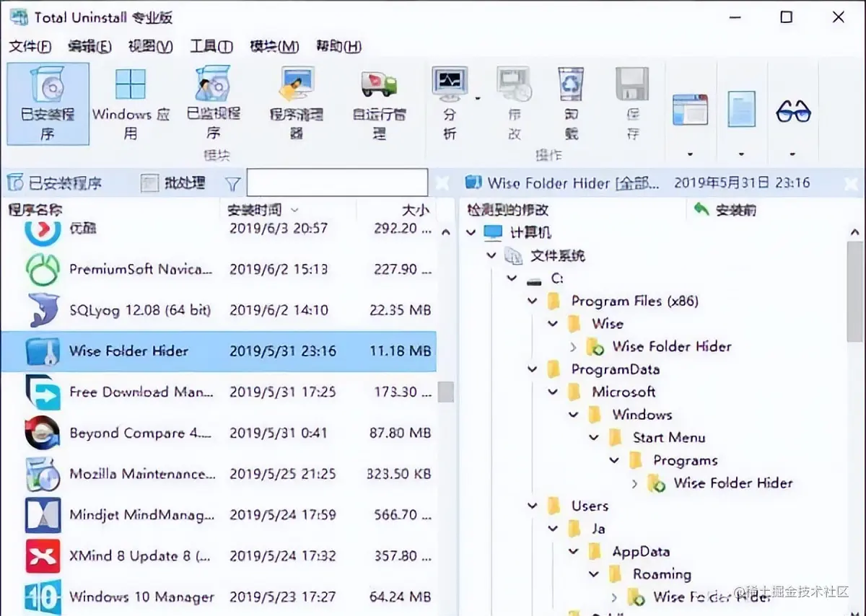Select the Roaming folder tree item
Screen dimensions: 866x616
[662, 574]
